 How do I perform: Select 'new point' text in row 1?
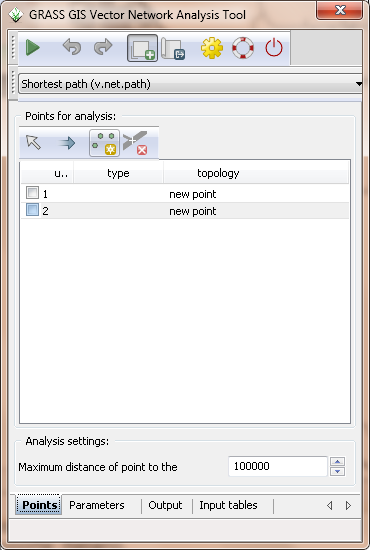(x=193, y=194)
